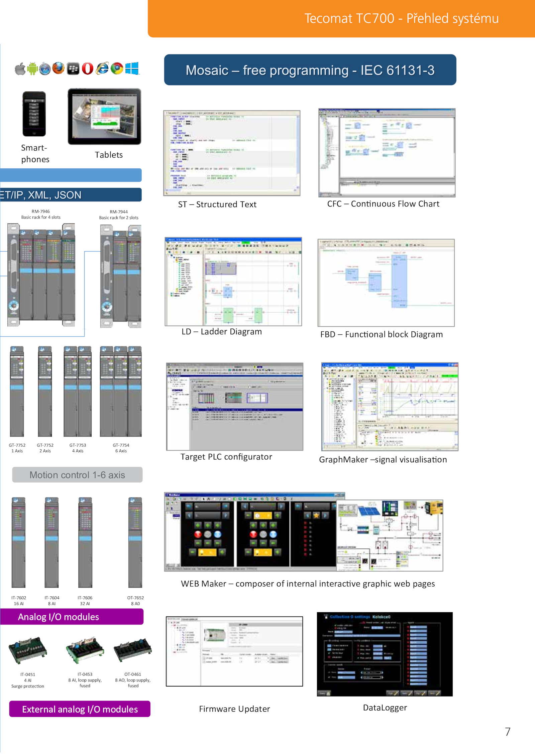
Task: Click the 'Tablets' label
Action: [109, 155]
